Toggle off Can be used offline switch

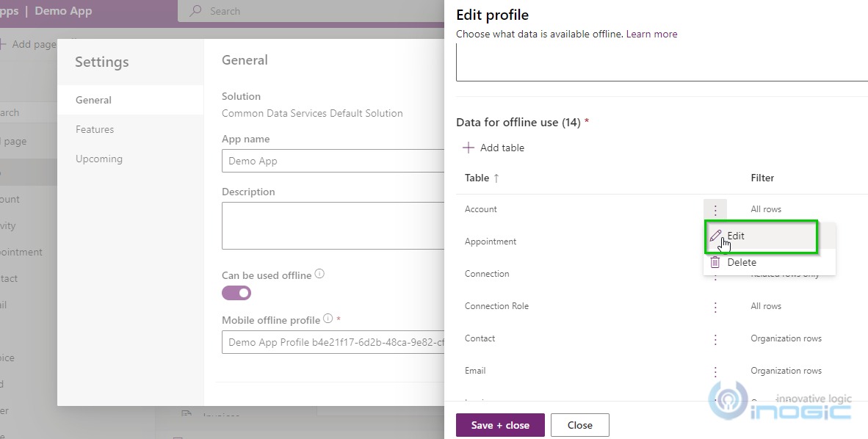pos(236,293)
